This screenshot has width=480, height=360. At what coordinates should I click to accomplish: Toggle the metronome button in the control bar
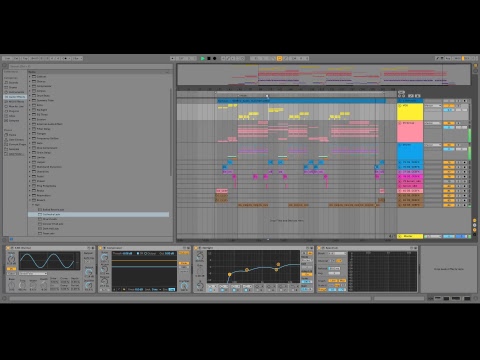click(66, 58)
